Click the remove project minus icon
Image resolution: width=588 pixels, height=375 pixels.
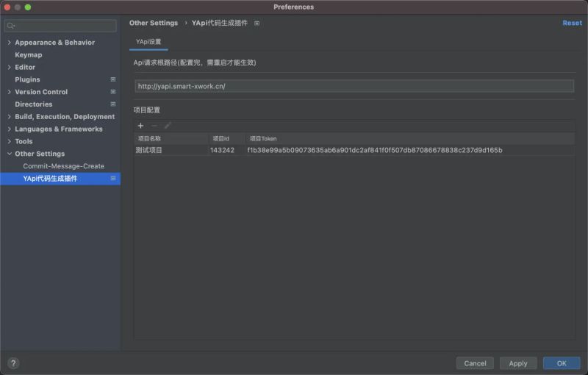click(154, 126)
